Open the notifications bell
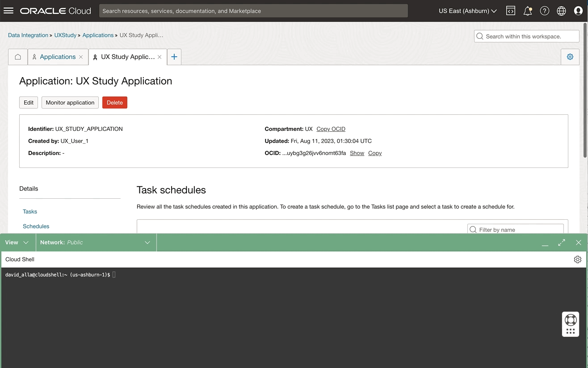The image size is (588, 368). tap(528, 11)
